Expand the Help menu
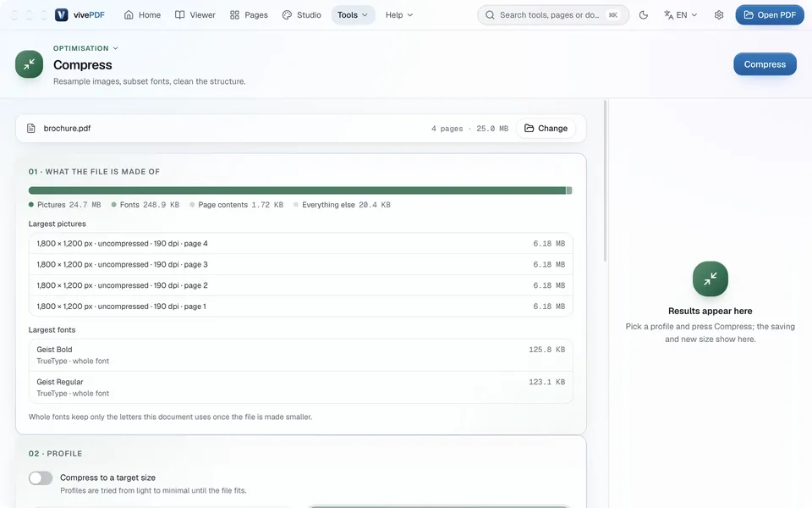Image resolution: width=812 pixels, height=508 pixels. click(x=399, y=15)
